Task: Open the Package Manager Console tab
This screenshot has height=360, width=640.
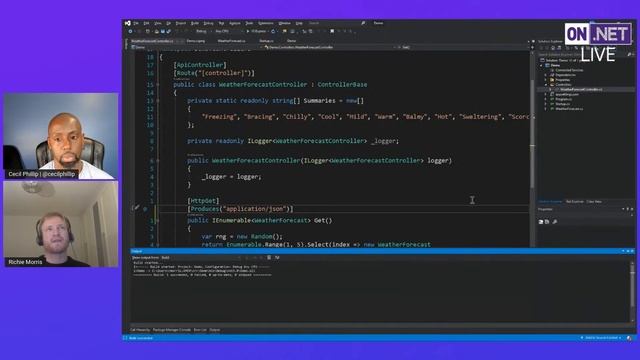Action: [172, 330]
